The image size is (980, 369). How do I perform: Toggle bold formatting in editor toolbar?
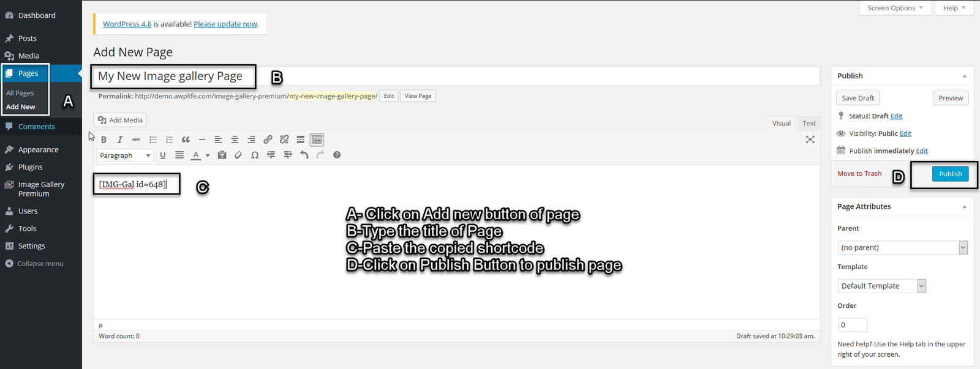tap(104, 140)
